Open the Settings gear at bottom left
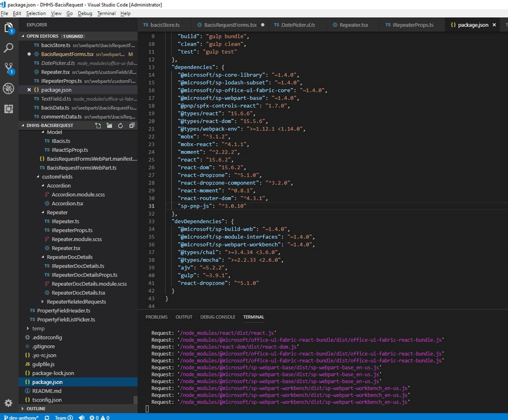 coord(8,403)
